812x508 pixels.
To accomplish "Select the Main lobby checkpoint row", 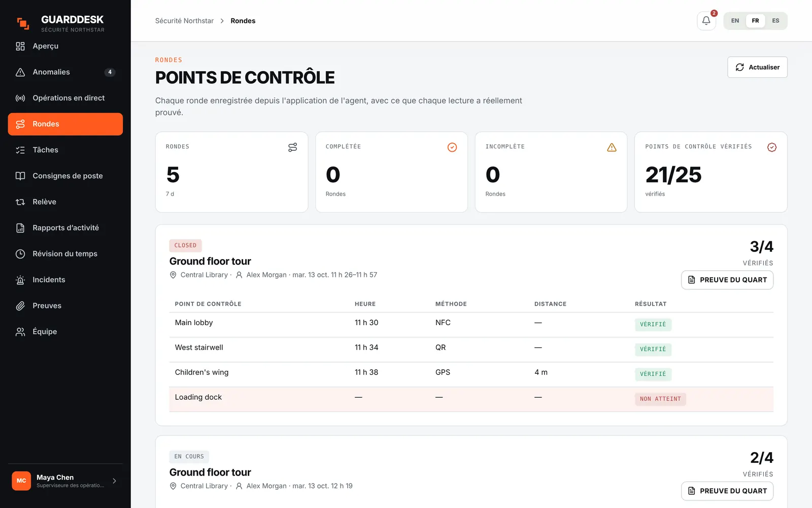I will (471, 325).
